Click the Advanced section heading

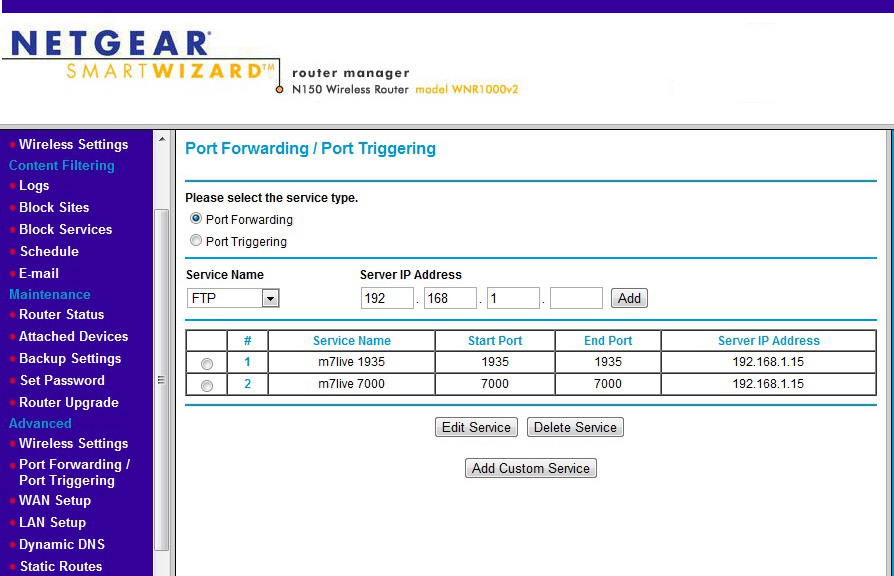click(x=40, y=423)
